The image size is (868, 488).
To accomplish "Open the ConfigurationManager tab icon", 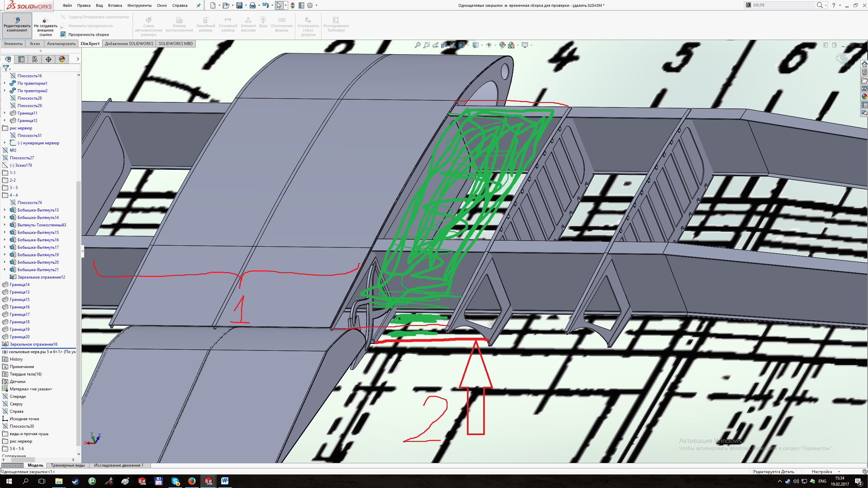I will [35, 59].
